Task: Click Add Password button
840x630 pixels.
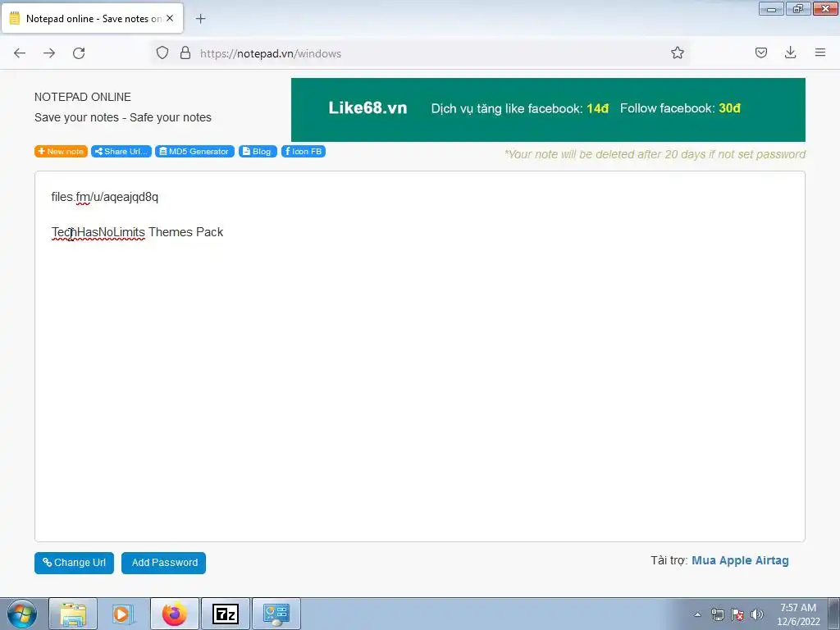Action: point(163,563)
